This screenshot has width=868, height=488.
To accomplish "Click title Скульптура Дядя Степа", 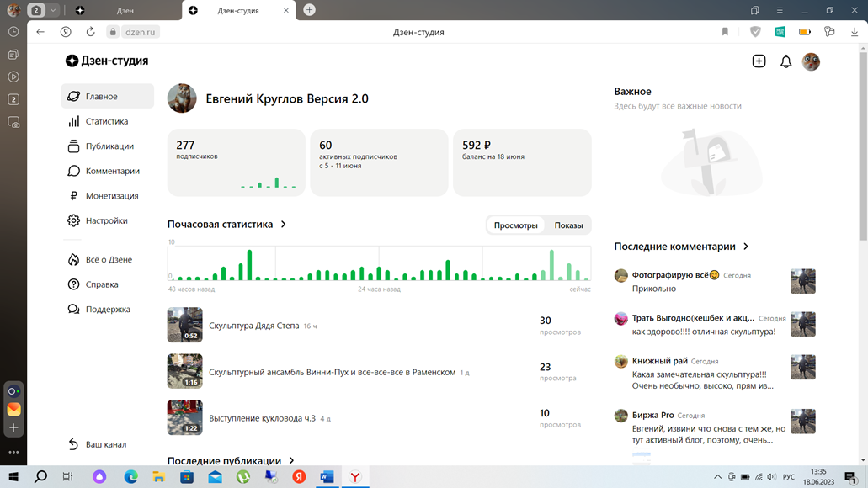I will coord(253,326).
